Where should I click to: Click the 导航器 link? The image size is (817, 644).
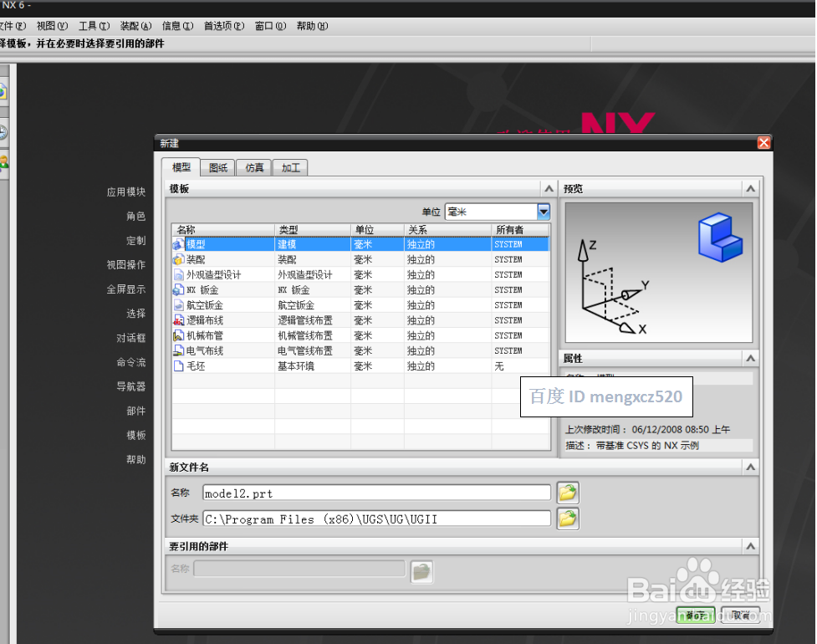130,386
